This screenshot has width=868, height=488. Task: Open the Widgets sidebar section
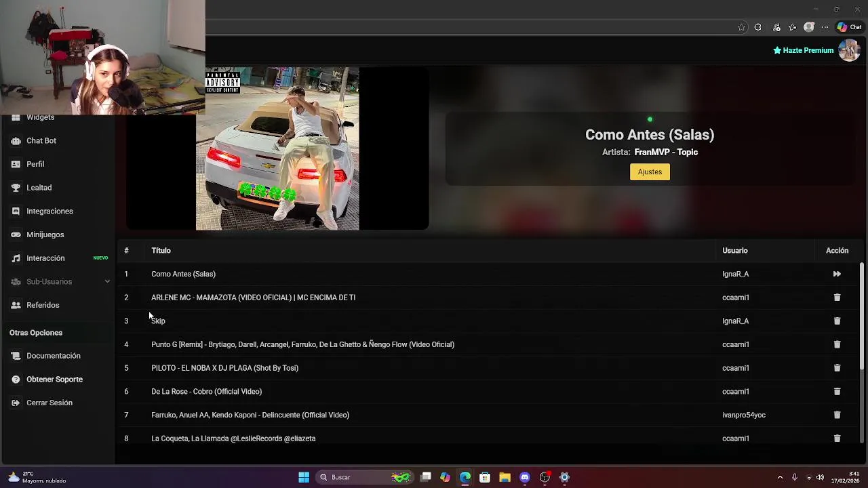[40, 117]
